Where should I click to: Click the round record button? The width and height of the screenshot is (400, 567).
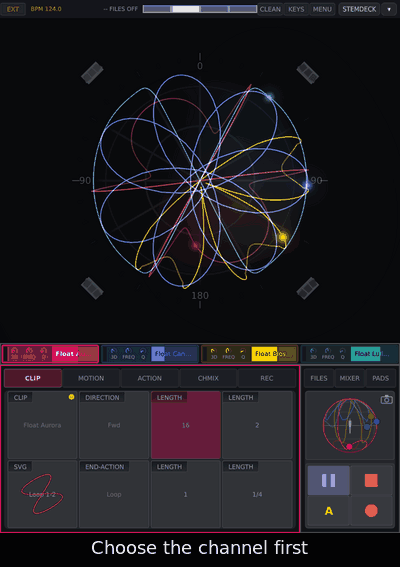pyautogui.click(x=371, y=511)
